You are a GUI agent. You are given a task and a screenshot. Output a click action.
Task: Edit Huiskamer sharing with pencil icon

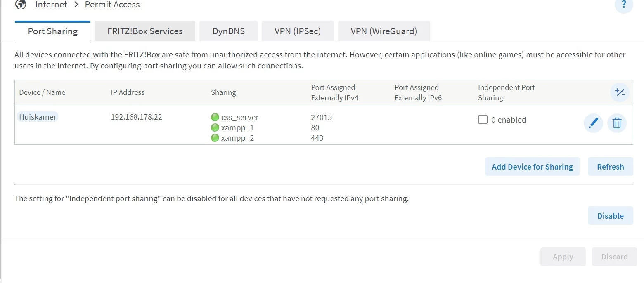593,123
